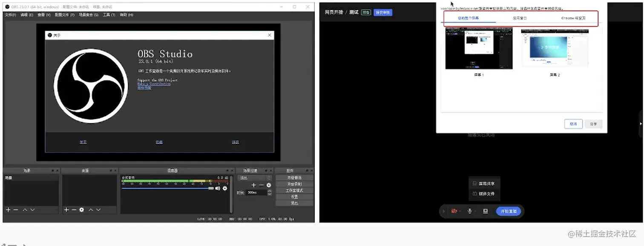The width and height of the screenshot is (644, 246).
Task: Select the Screen 1 thumbnail
Action: [479, 49]
